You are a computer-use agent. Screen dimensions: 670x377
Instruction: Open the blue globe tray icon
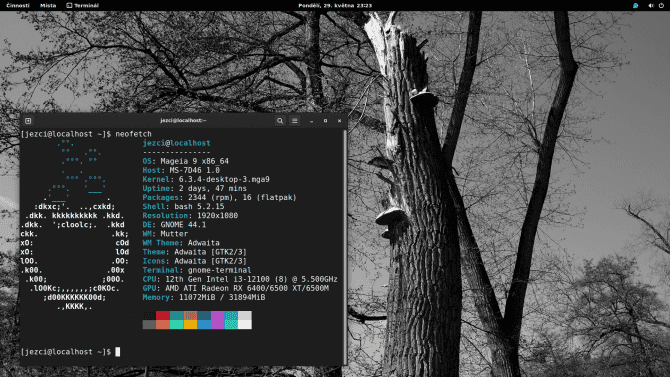point(635,6)
